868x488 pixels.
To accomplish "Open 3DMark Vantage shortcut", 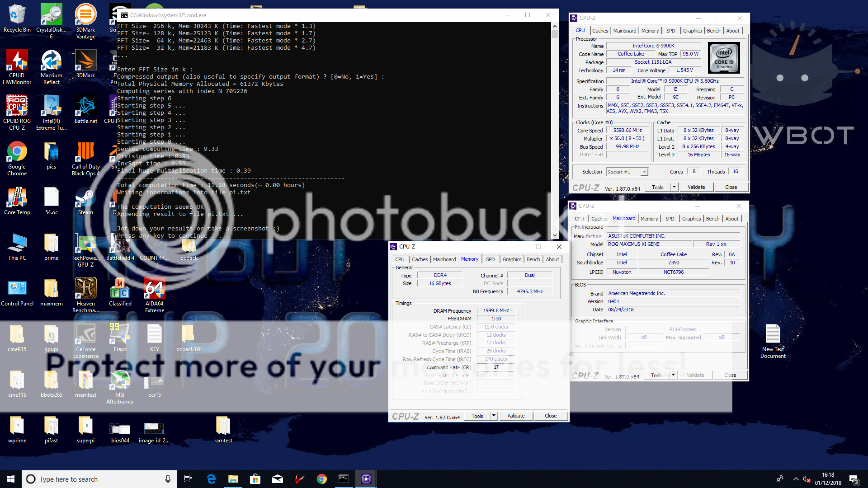I will click(x=85, y=21).
